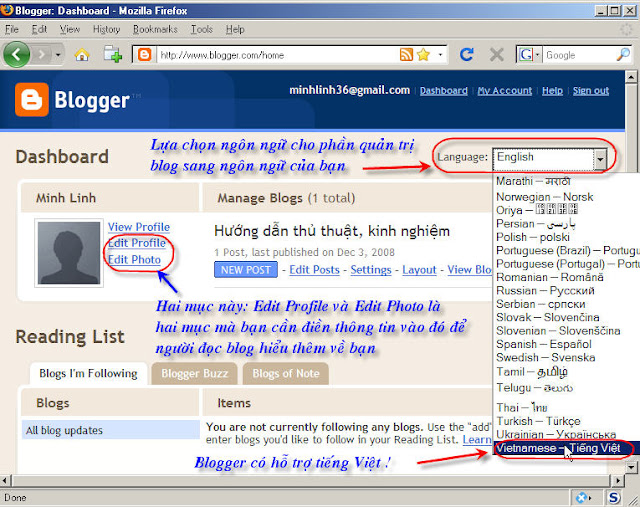The height and width of the screenshot is (507, 640).
Task: Open the address bar history dropdown
Action: click(x=440, y=54)
